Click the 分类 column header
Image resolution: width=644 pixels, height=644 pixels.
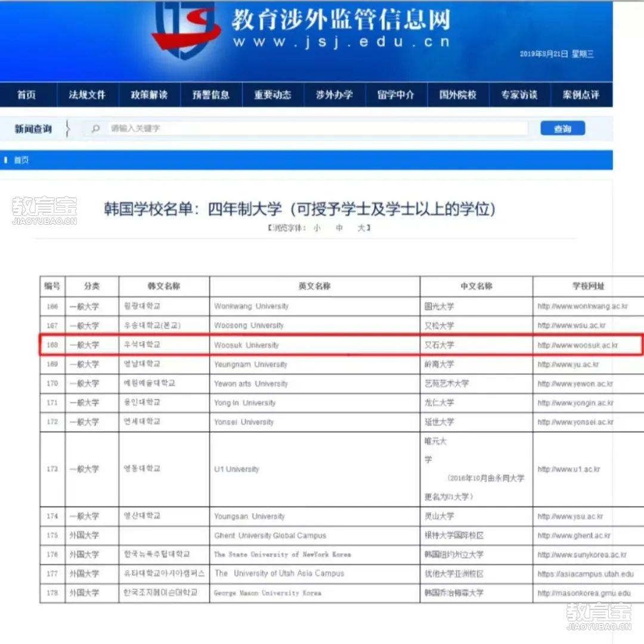92,286
